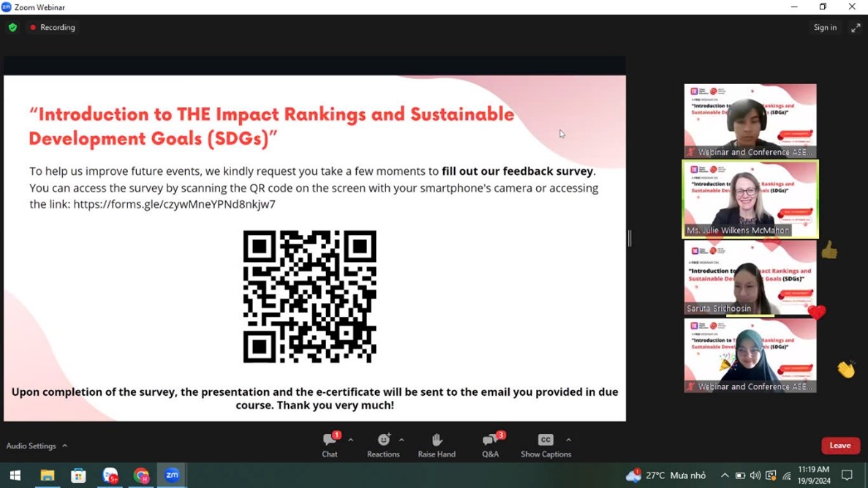Screen dimensions: 868x488
Task: Click the red Leave button
Action: [840, 446]
